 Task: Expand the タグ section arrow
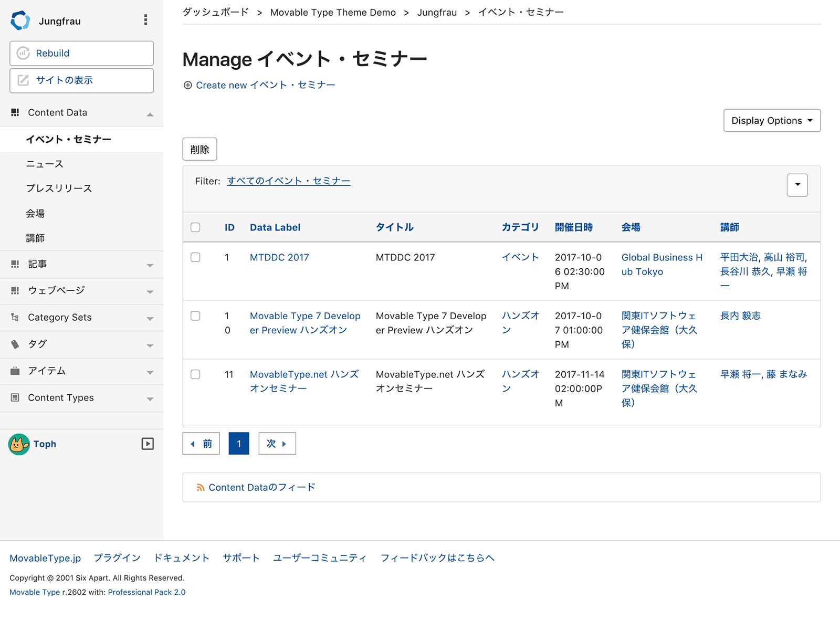point(150,345)
